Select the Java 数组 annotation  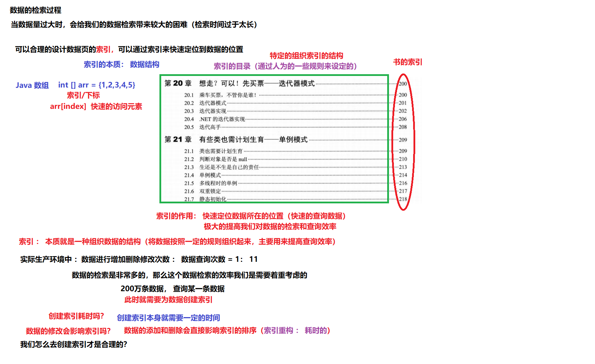tap(32, 85)
